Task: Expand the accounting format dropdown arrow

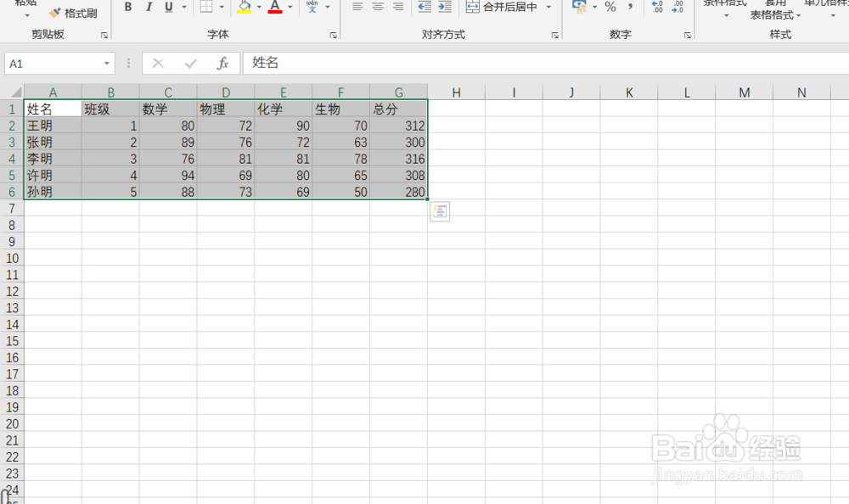Action: point(594,7)
